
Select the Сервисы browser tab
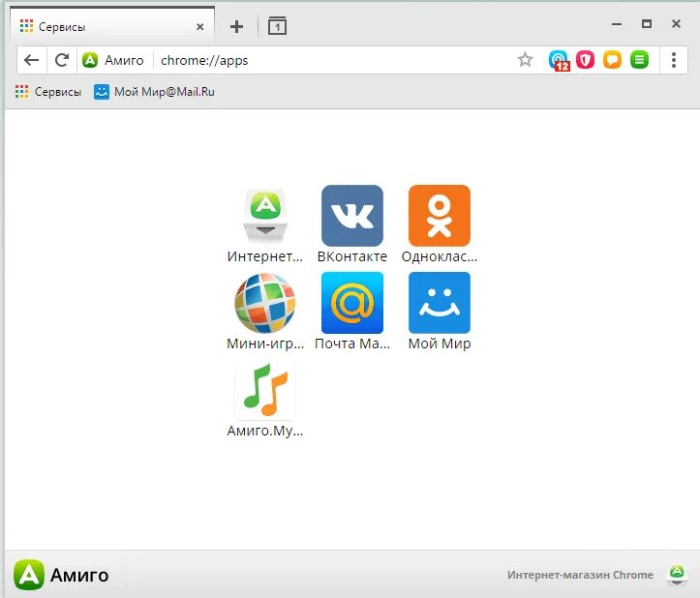tap(112, 26)
